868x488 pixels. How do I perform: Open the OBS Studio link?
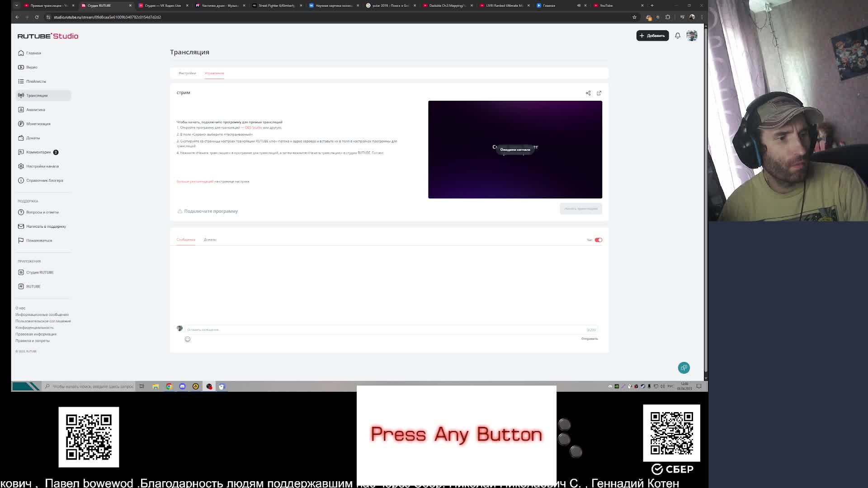[x=253, y=128]
